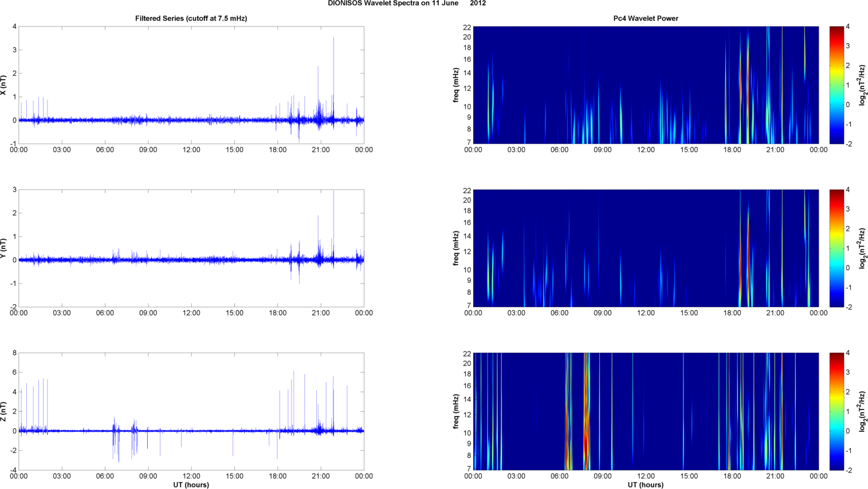Image resolution: width=868 pixels, height=489 pixels.
Task: Pick the bottom spectrogram's colorbar
Action: 836,412
